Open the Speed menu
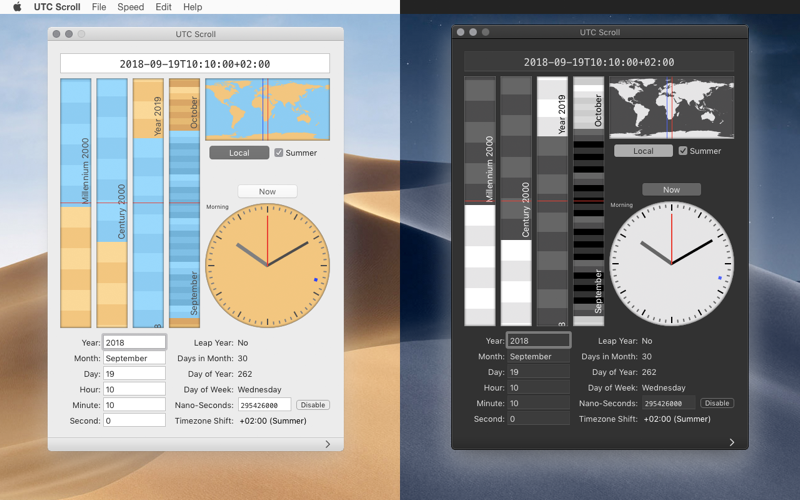Viewport: 800px width, 500px height. [131, 7]
